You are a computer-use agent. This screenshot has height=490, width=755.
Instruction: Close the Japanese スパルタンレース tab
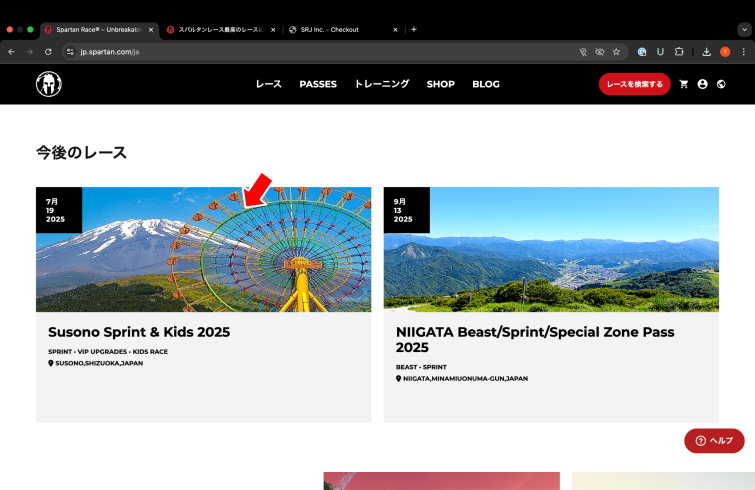click(273, 30)
